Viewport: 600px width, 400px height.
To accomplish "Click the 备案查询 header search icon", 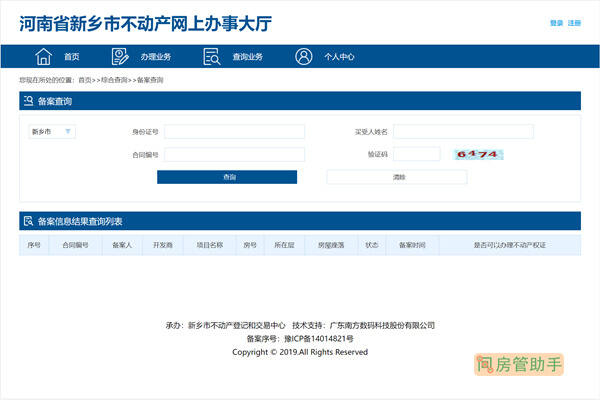I will coord(28,101).
